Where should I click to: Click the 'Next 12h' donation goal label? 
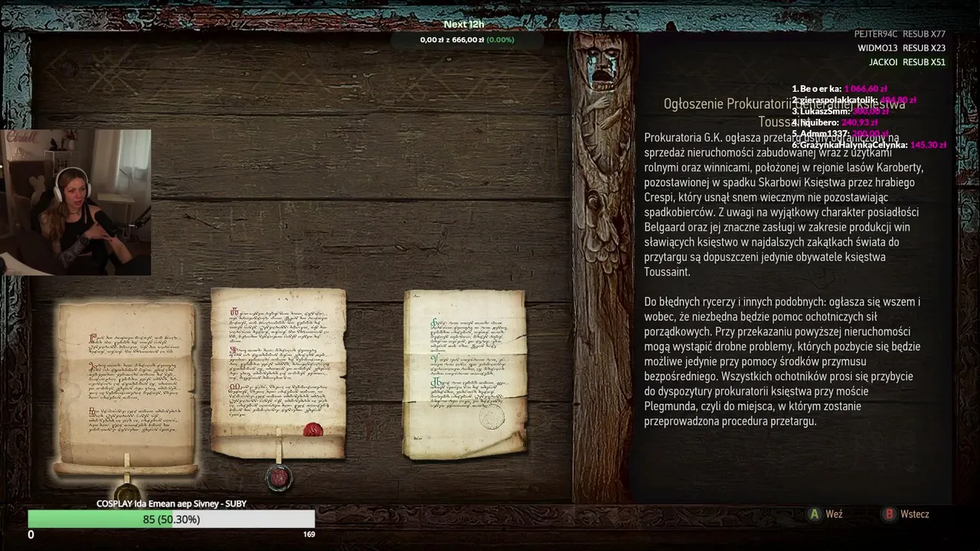[464, 24]
